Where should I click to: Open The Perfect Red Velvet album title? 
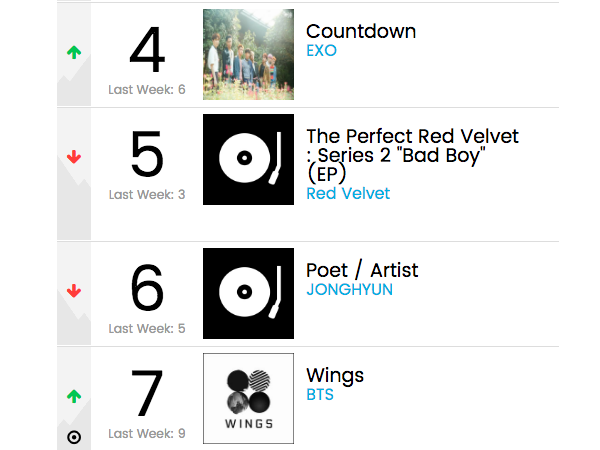pos(413,136)
